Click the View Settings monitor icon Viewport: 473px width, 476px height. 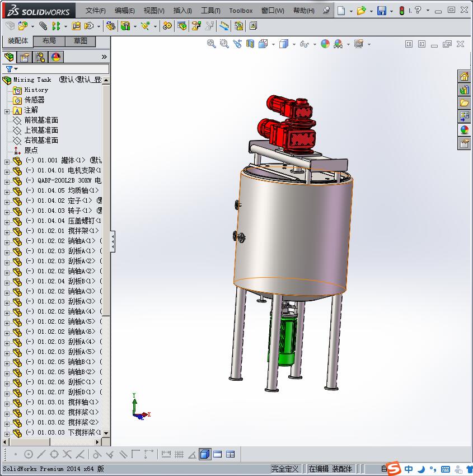[359, 44]
